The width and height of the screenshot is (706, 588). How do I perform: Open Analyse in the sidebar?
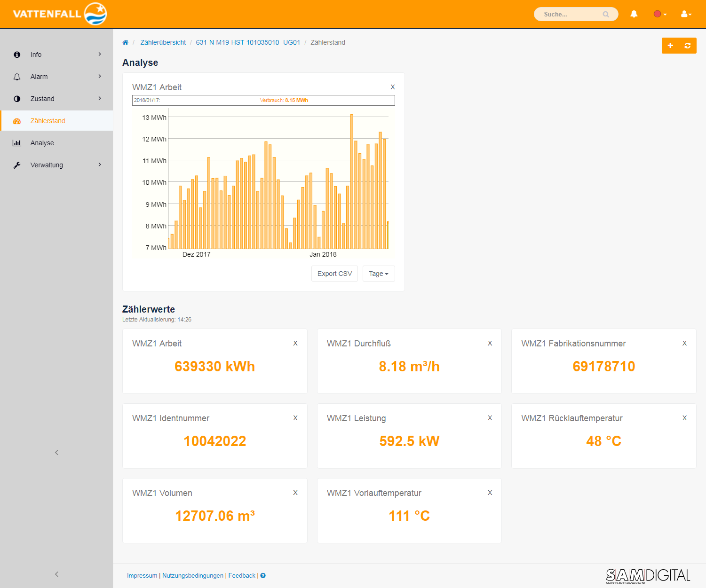point(56,143)
